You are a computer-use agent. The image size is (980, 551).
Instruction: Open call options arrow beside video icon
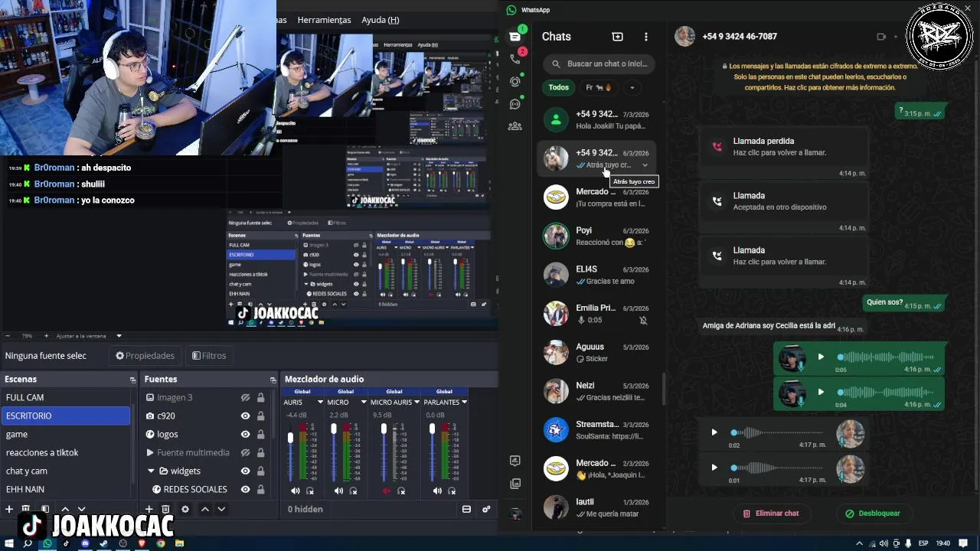click(895, 37)
